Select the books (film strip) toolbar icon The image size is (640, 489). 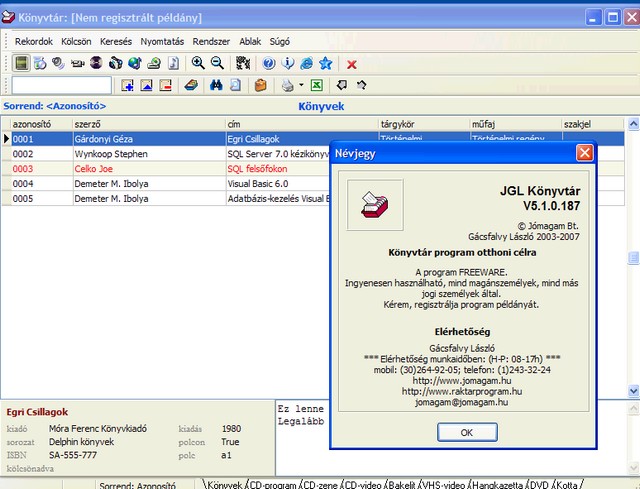coord(21,63)
